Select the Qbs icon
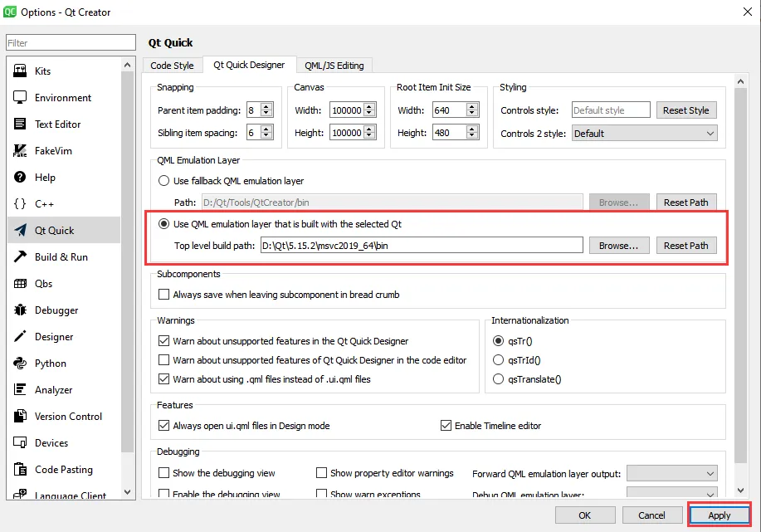The width and height of the screenshot is (761, 532). click(x=20, y=284)
